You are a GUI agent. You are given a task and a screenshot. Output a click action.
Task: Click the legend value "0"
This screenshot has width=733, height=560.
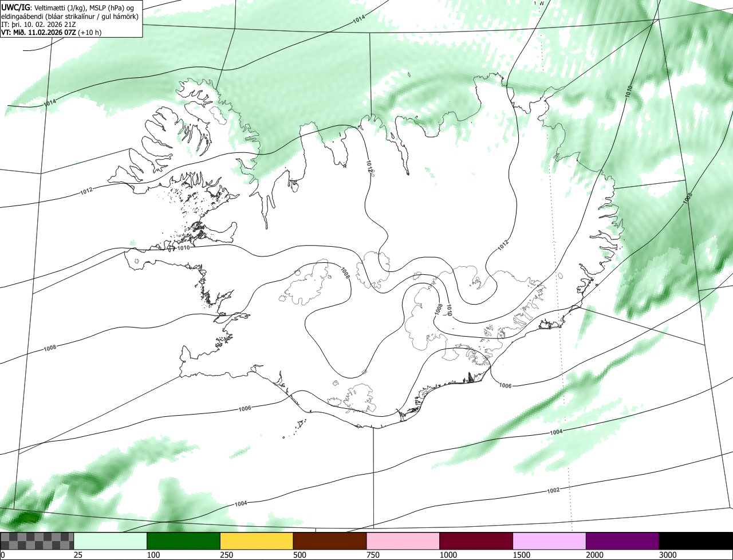pyautogui.click(x=2, y=555)
